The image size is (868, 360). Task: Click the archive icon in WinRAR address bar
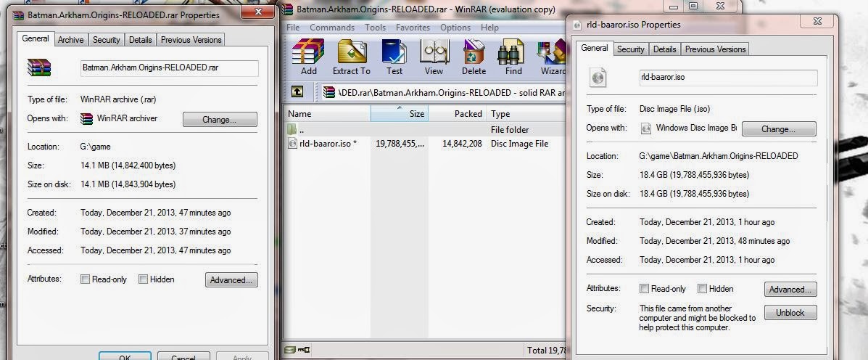coord(329,91)
